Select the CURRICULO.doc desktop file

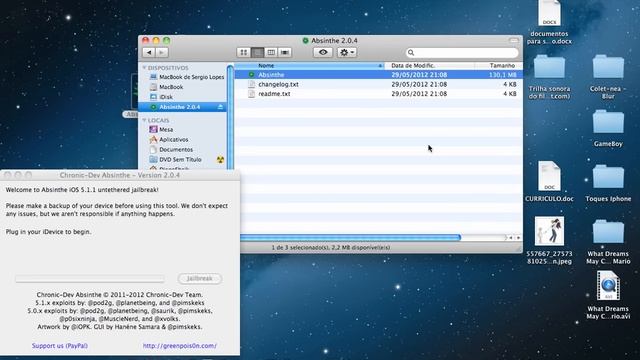click(x=549, y=181)
